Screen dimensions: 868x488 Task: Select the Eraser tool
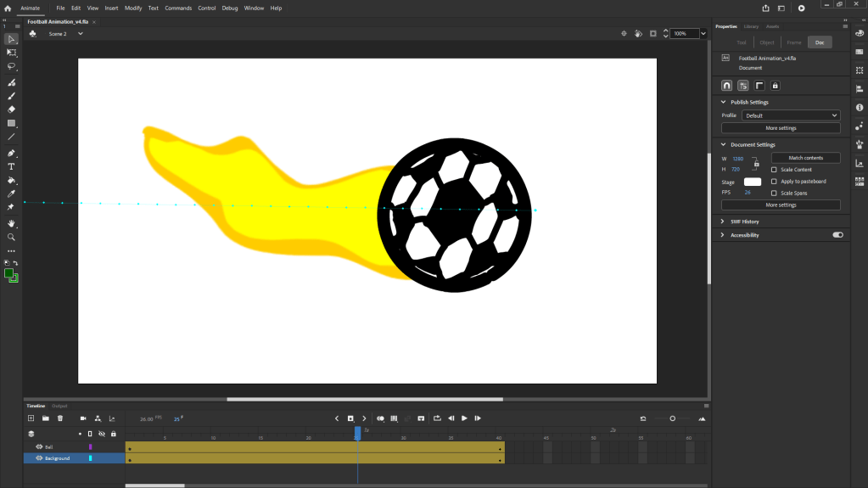(x=12, y=109)
